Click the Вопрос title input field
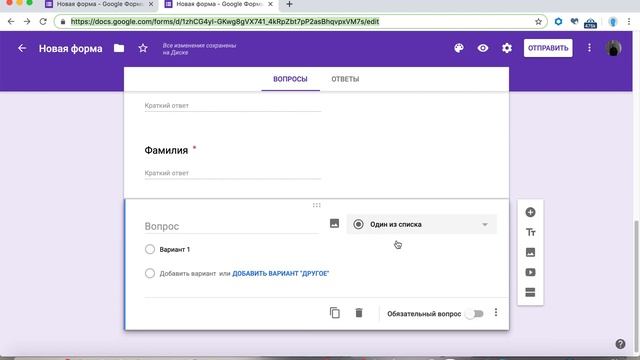Screen dimensions: 640x360 (231, 226)
